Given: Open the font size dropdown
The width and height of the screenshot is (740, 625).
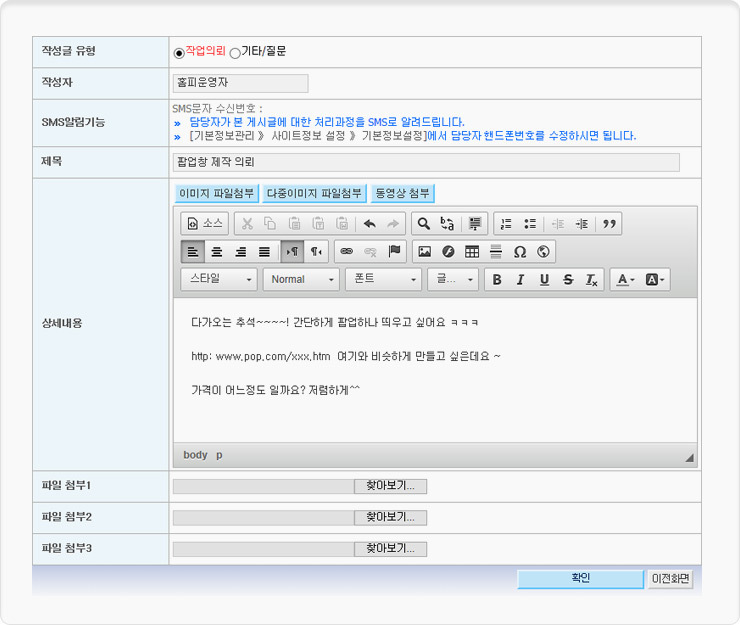Looking at the screenshot, I should [x=453, y=279].
